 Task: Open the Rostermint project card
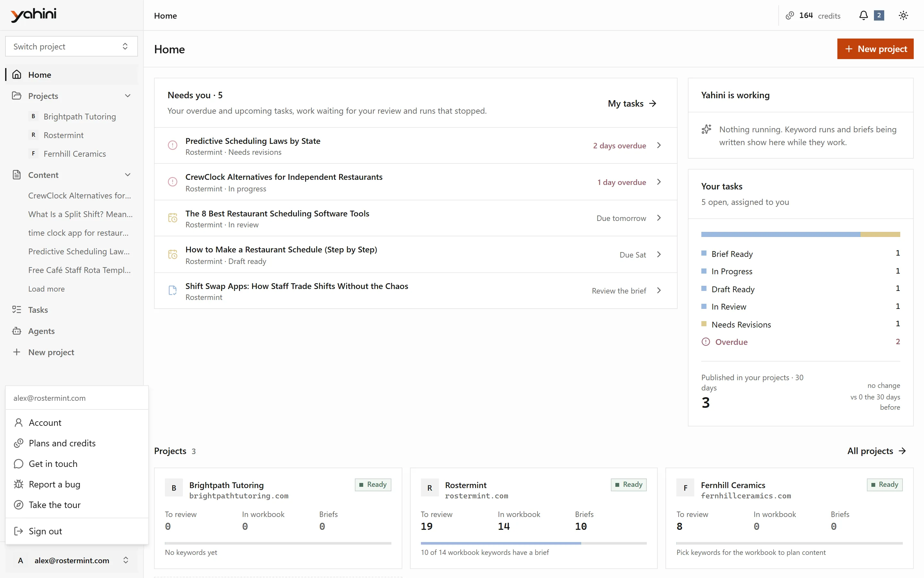click(534, 518)
